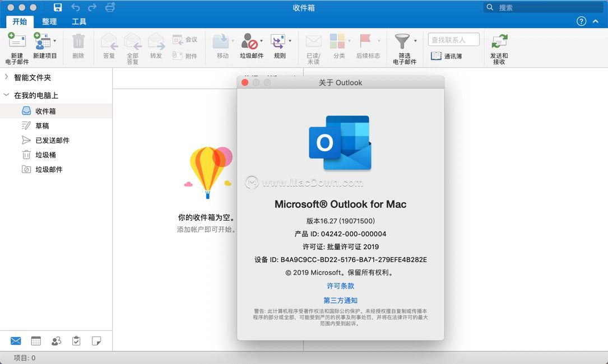
Task: Select the 整理 ribbon tab
Action: click(x=49, y=22)
